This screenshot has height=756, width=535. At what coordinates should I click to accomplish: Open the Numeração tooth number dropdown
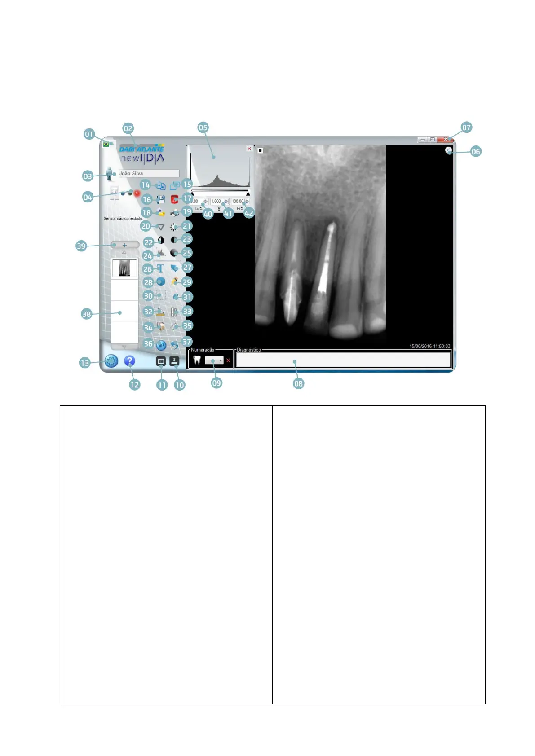[214, 360]
